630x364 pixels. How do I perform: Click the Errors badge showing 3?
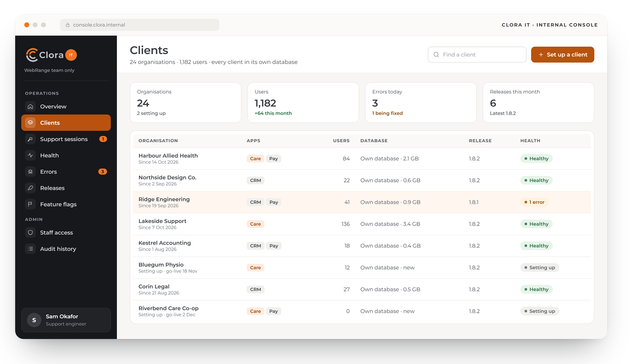[102, 172]
